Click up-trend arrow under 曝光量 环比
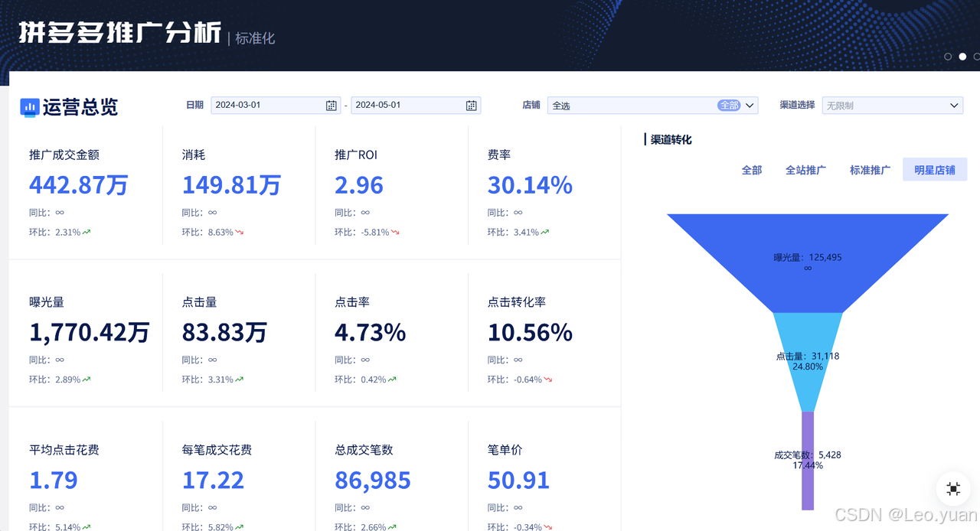 click(87, 380)
